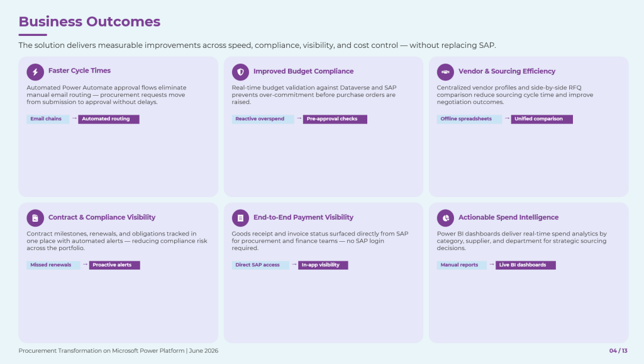Click the Missed renewals tag
This screenshot has width=644, height=364.
pos(53,265)
